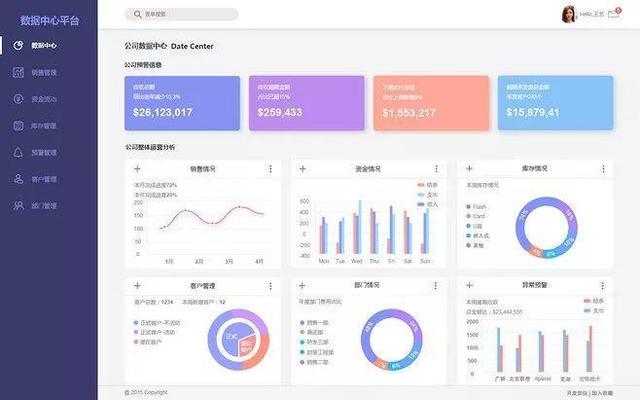Open the 销售管理 chart icon in the sidebar
The image size is (640, 400).
pyautogui.click(x=18, y=72)
